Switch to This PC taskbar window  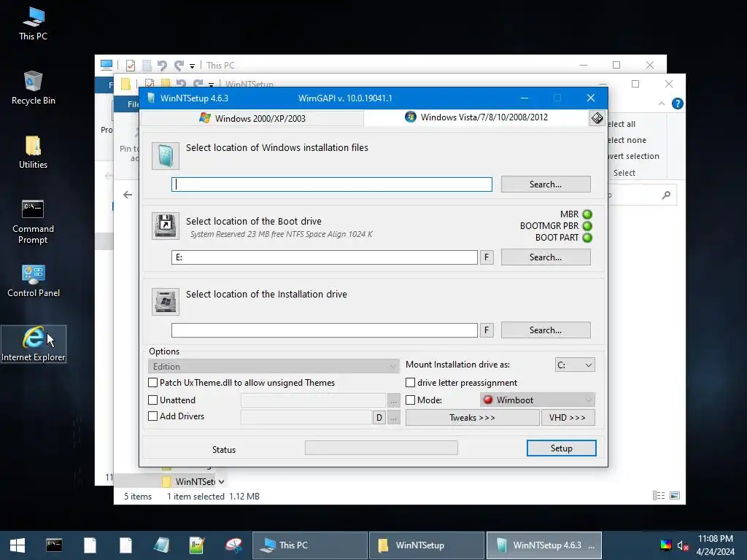click(x=309, y=545)
